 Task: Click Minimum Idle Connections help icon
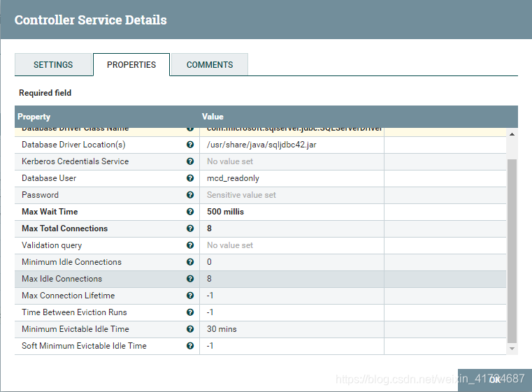tap(190, 262)
